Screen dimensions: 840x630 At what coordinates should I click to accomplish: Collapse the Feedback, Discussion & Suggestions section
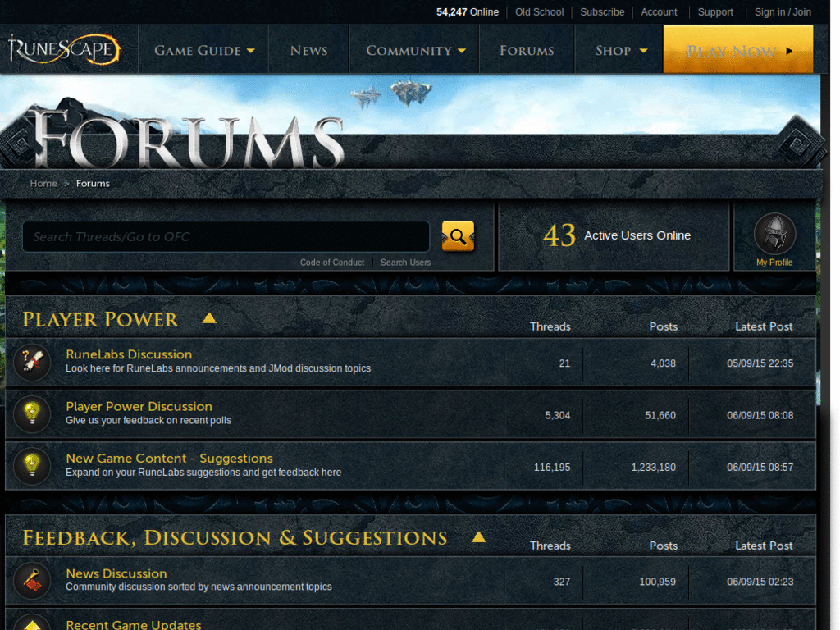click(479, 536)
